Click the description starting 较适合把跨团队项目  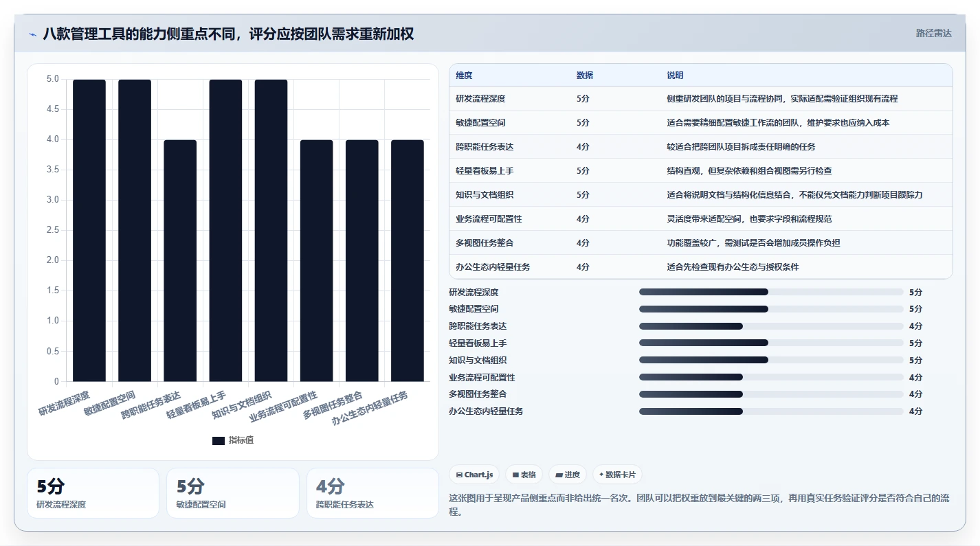pos(741,147)
